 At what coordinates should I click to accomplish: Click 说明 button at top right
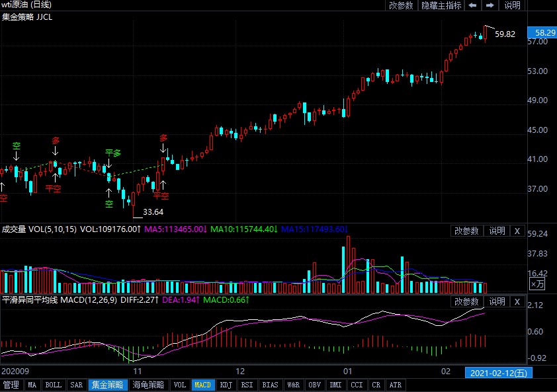[x=513, y=5]
